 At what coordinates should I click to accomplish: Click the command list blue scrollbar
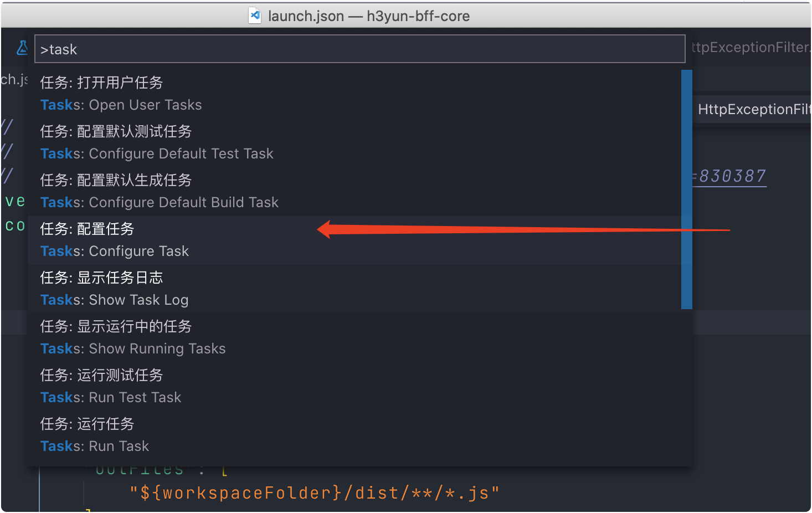pos(687,189)
